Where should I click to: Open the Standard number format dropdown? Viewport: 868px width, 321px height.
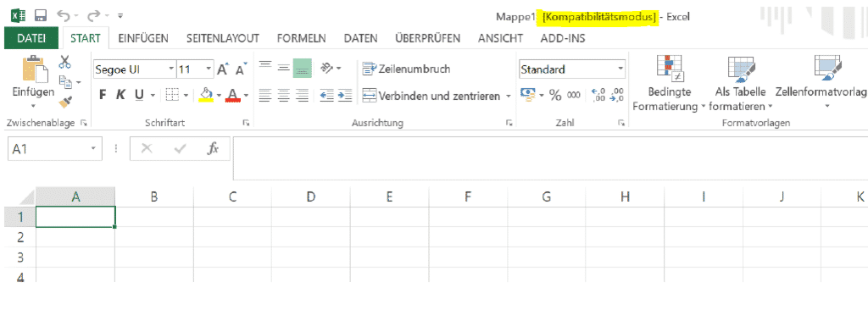[620, 69]
